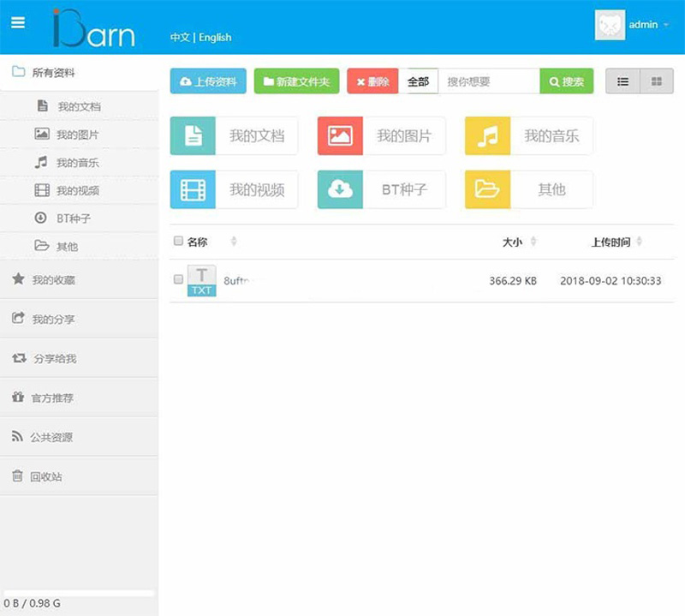Image resolution: width=685 pixels, height=616 pixels.
Task: Select 我的收藏 favorites in sidebar
Action: (x=53, y=279)
